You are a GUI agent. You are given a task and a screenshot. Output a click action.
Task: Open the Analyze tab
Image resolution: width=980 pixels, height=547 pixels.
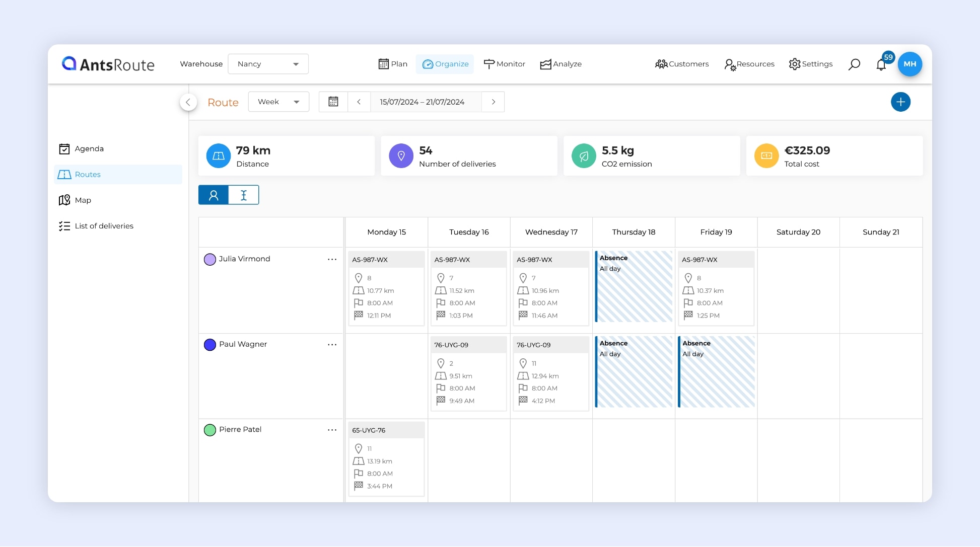pyautogui.click(x=561, y=64)
